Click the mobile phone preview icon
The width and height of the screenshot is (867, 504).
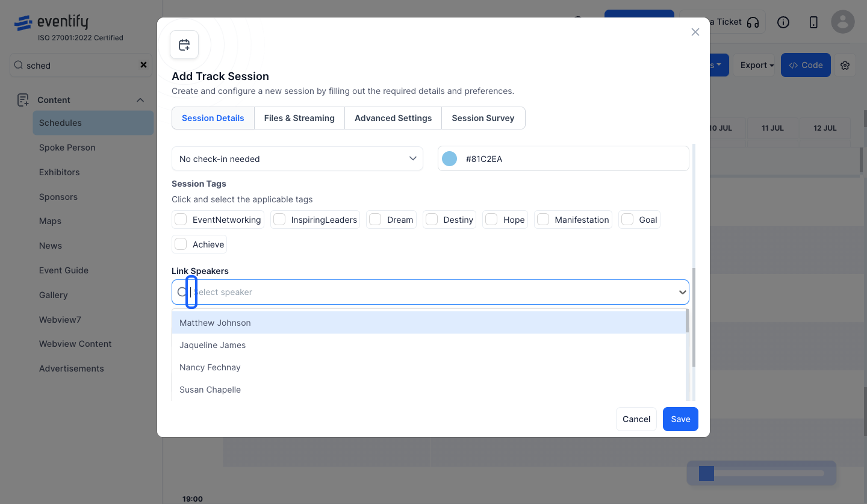pos(813,22)
